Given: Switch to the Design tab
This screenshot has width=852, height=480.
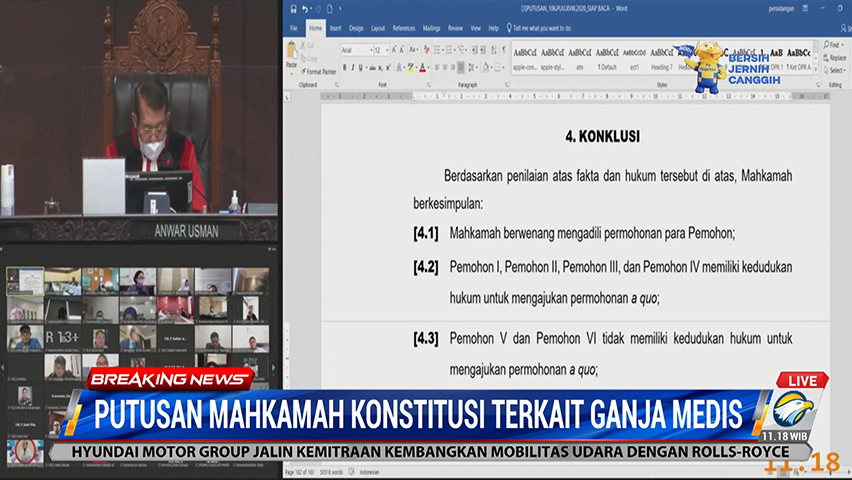Looking at the screenshot, I should pyautogui.click(x=356, y=28).
